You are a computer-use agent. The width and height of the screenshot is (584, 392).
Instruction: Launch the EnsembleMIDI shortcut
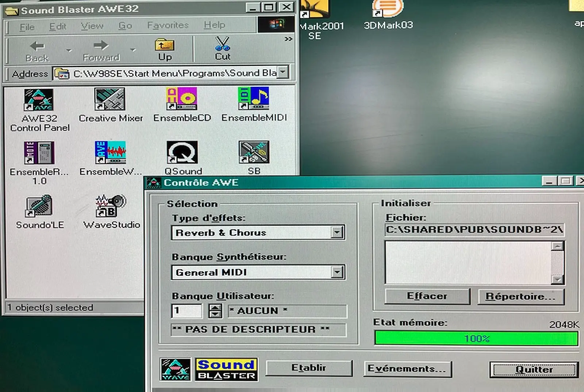[x=254, y=104]
